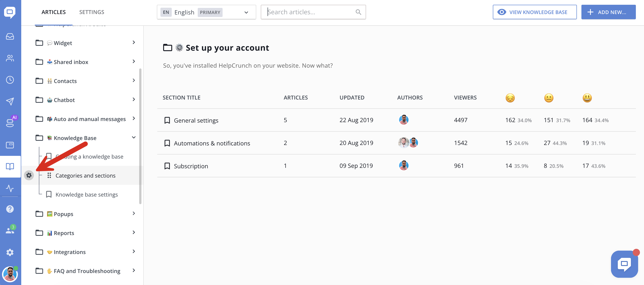This screenshot has height=285, width=644.
Task: Click into the Search articles field
Action: pyautogui.click(x=310, y=12)
